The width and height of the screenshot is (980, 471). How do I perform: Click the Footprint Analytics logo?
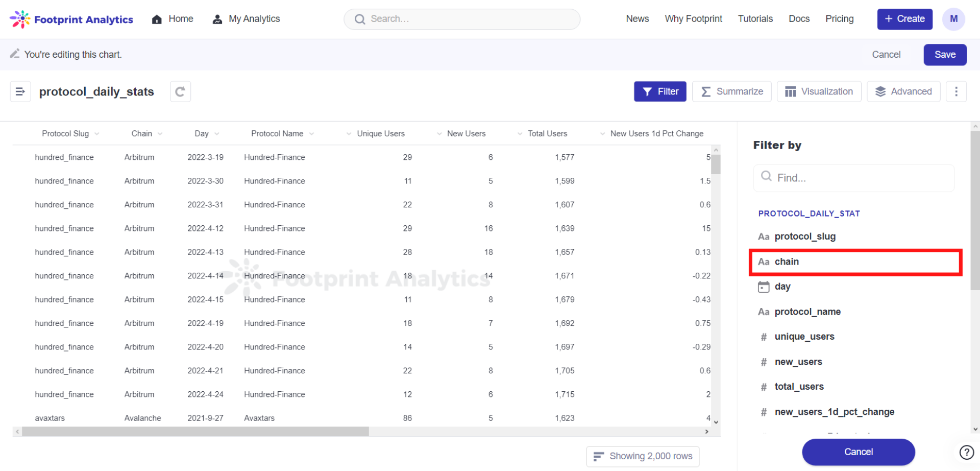[x=71, y=19]
